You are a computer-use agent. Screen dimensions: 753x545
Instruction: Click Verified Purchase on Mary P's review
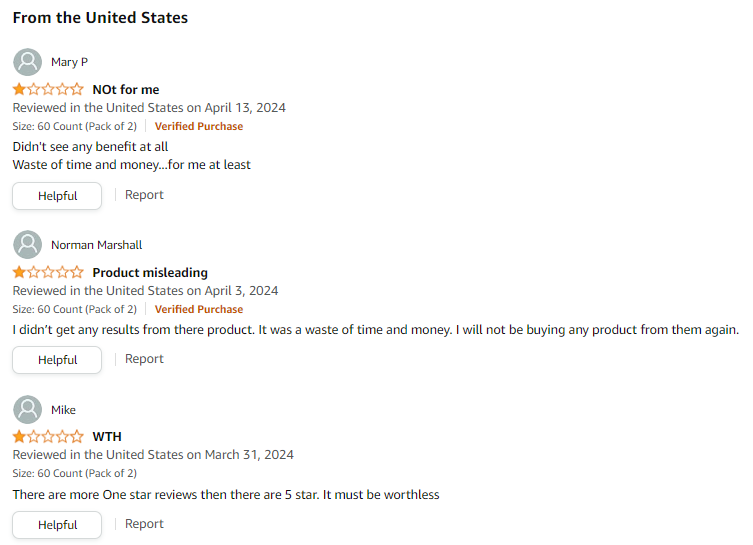point(199,126)
